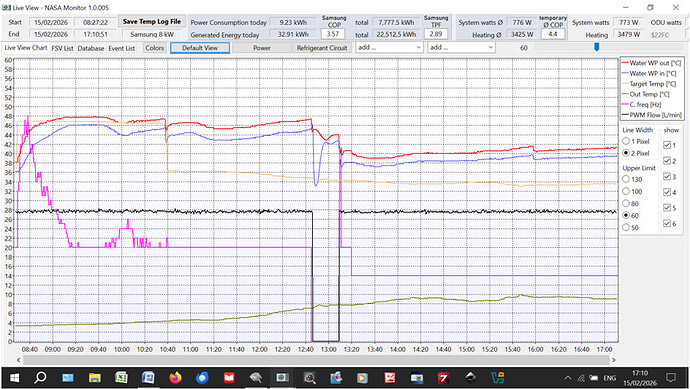This screenshot has height=389, width=690.
Task: Open network status in system tray
Action: tap(581, 378)
